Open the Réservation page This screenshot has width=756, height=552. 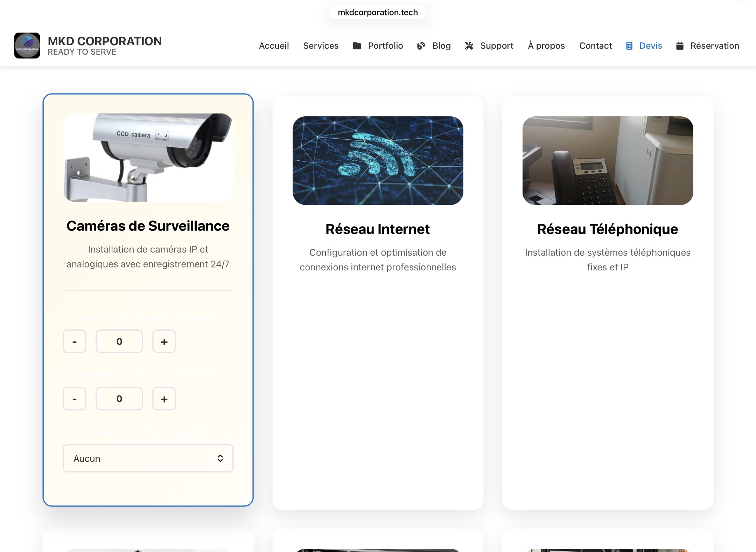(715, 46)
